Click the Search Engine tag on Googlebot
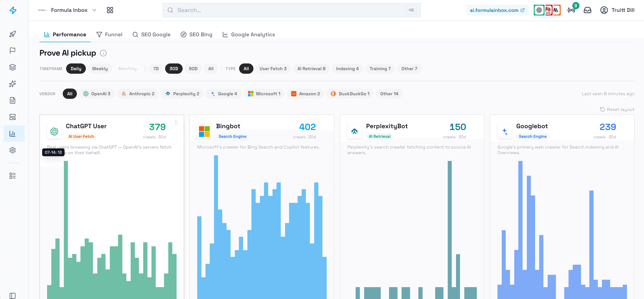This screenshot has width=644, height=299. pos(532,136)
